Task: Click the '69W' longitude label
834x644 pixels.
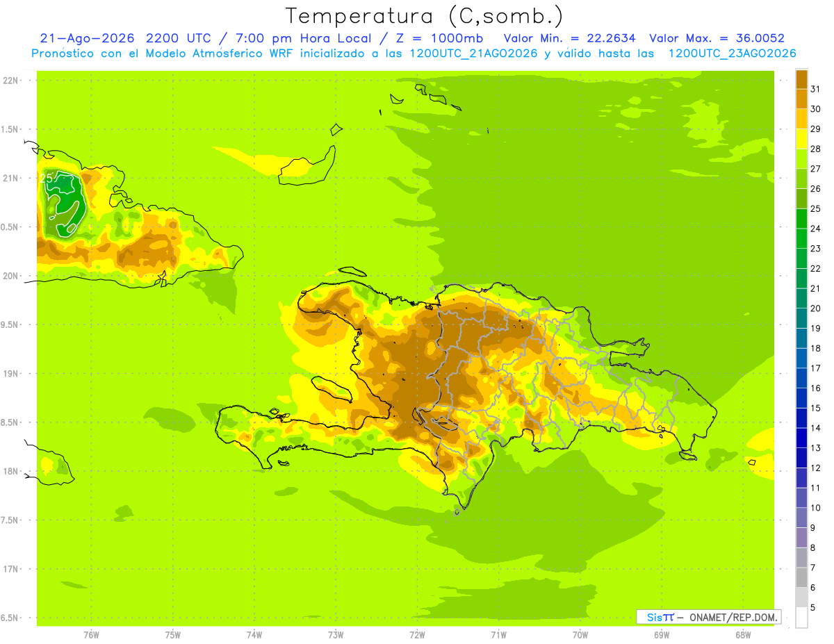Action: click(x=662, y=635)
